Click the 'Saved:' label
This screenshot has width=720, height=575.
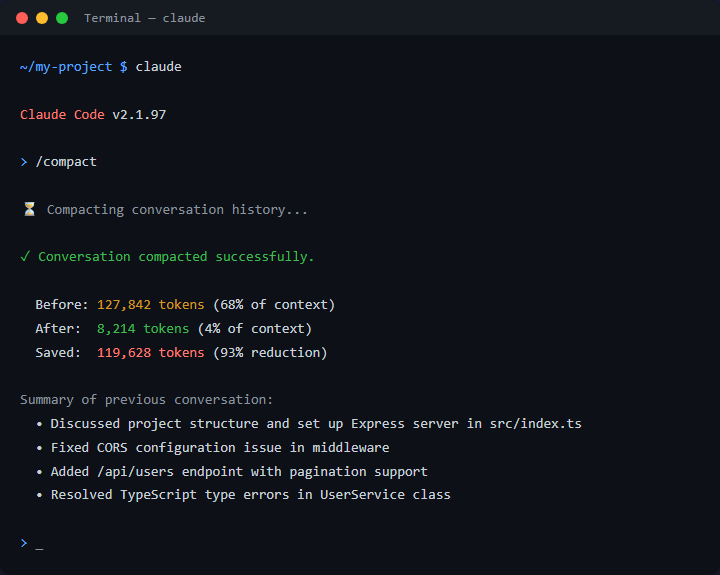(58, 352)
